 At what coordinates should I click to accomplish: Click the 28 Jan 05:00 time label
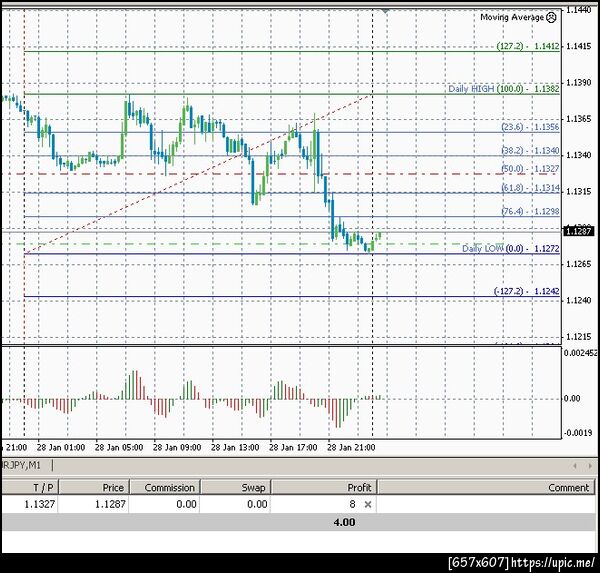point(119,447)
